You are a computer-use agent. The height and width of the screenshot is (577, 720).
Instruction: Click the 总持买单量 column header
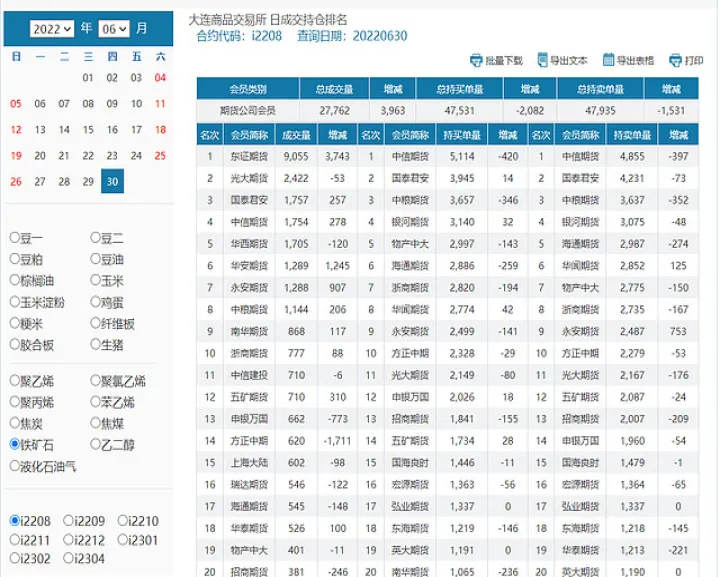(460, 89)
